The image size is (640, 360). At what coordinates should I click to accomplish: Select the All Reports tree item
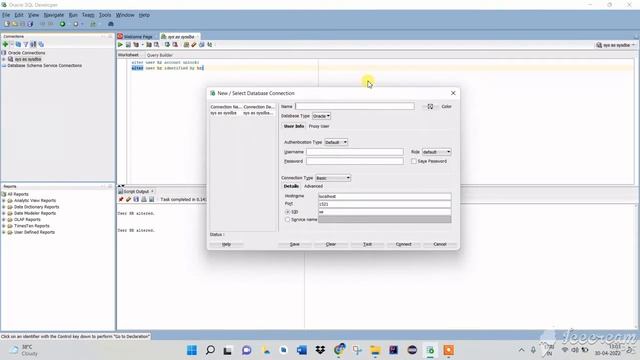click(18, 194)
